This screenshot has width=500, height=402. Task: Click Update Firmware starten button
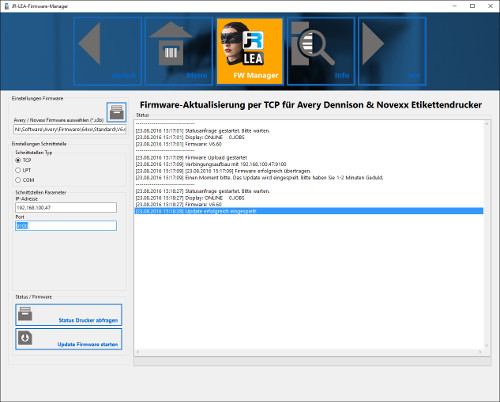tap(69, 339)
